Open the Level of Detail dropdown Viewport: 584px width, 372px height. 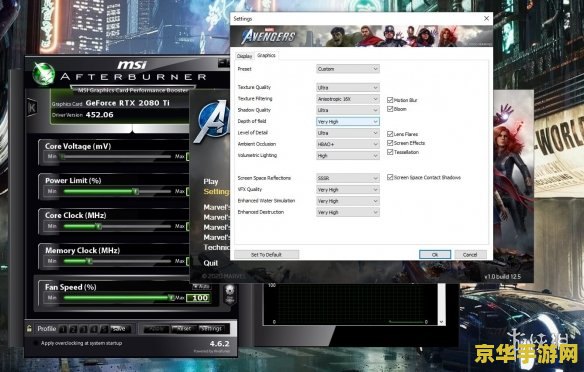click(x=348, y=133)
